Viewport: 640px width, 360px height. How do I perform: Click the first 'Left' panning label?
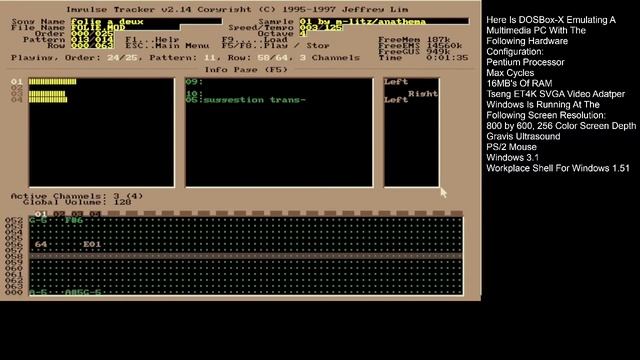coord(396,82)
